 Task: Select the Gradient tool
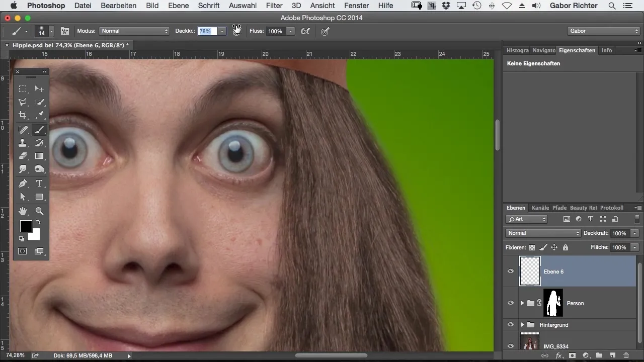[x=39, y=156]
